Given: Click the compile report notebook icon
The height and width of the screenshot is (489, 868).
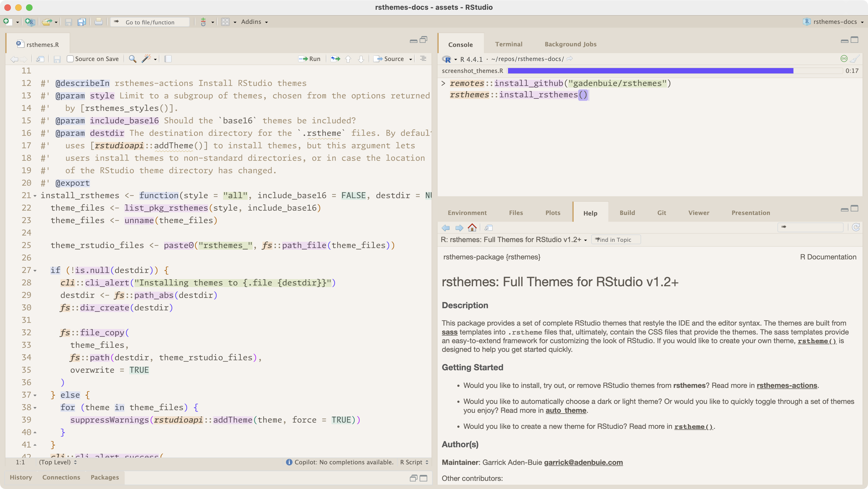Looking at the screenshot, I should 168,59.
